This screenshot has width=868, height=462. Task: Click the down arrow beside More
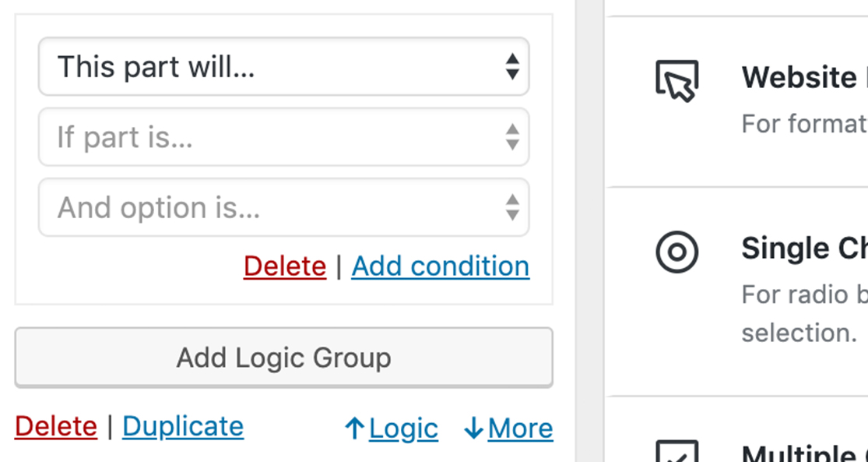473,428
